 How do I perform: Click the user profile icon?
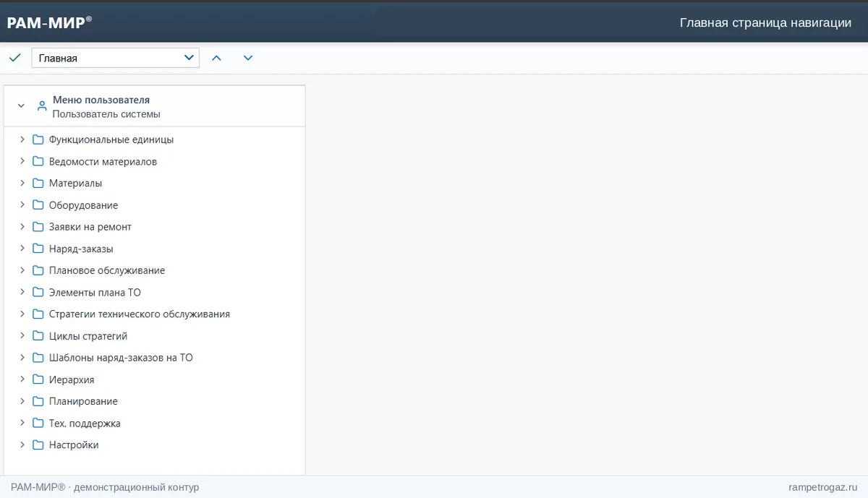(41, 106)
